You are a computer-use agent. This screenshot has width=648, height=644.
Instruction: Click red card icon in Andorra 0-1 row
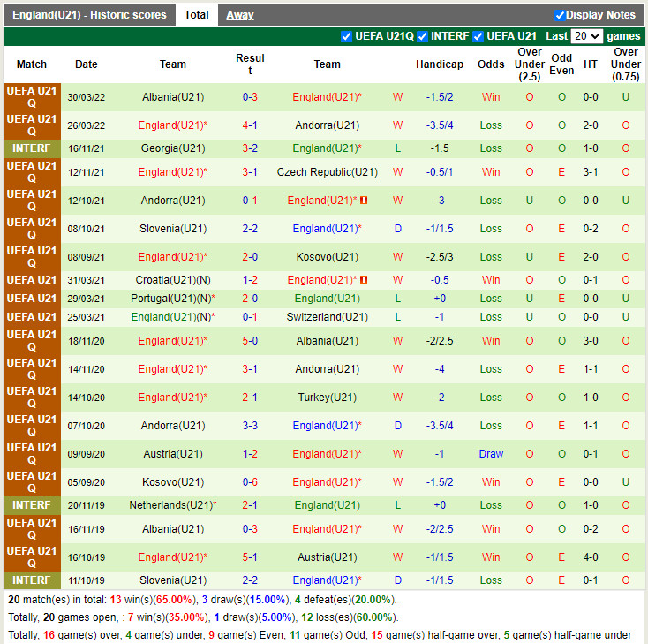coord(364,201)
